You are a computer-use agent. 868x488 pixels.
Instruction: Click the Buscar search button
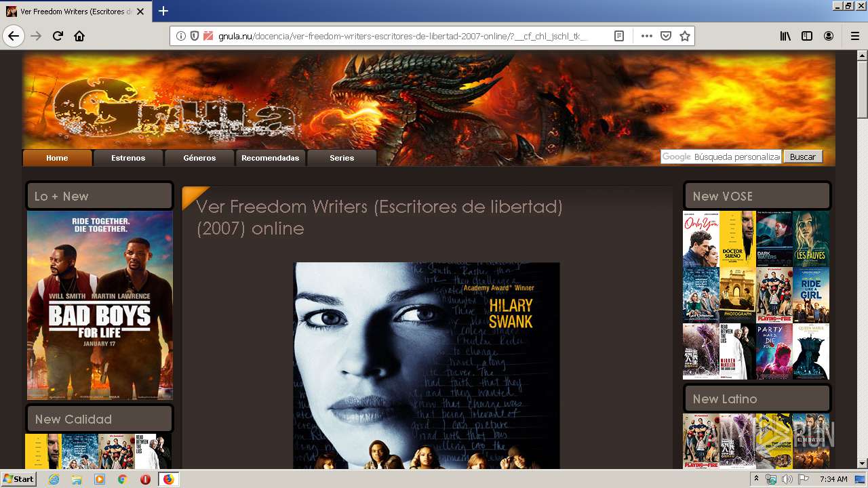pos(803,157)
